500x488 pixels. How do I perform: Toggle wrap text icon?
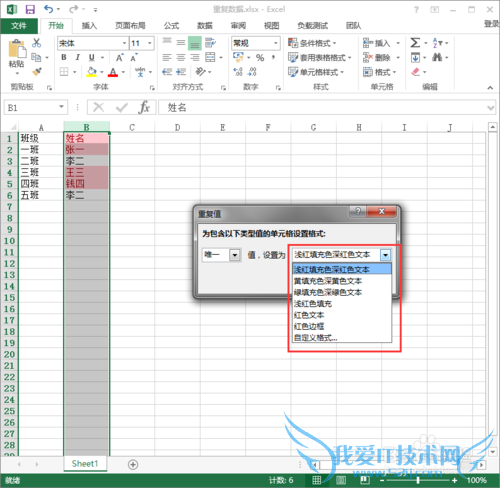point(210,42)
